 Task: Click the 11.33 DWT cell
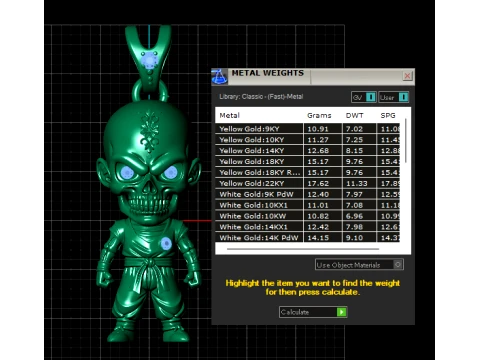coord(359,183)
